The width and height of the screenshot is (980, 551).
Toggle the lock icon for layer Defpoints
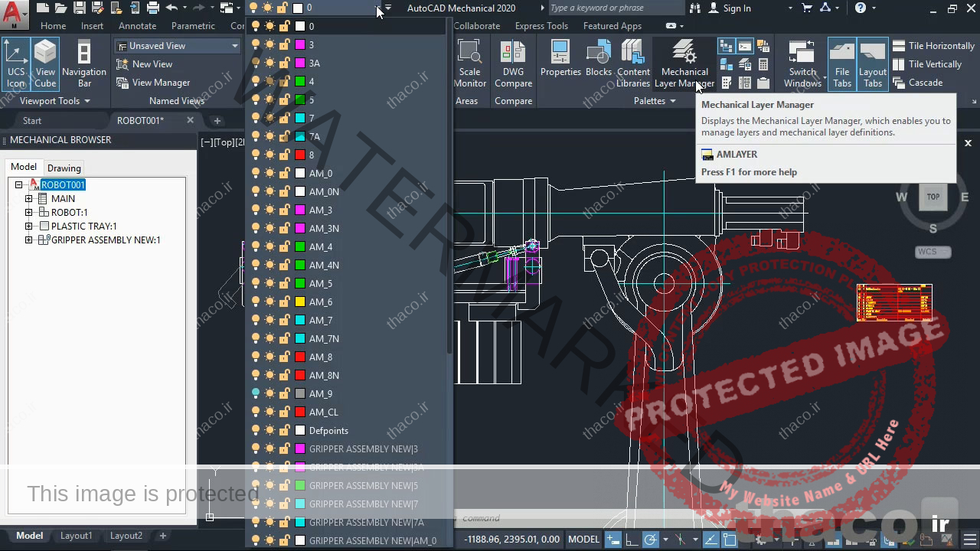coord(284,430)
